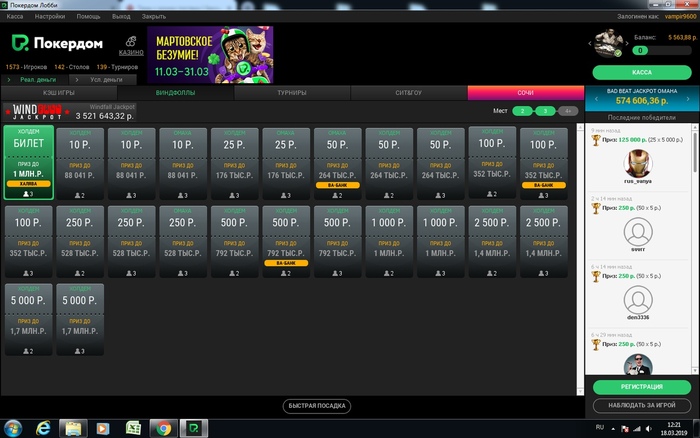Viewport: 700px width, 438px height.
Task: Open den3336's blank avatar icon
Action: click(x=638, y=300)
